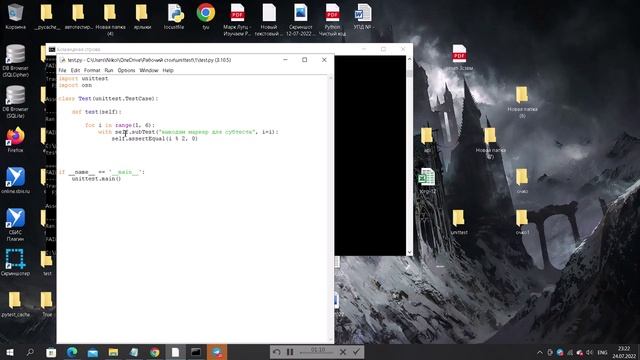Image resolution: width=640 pixels, height=360 pixels.
Task: Open the Window menu in IDLE
Action: point(149,70)
